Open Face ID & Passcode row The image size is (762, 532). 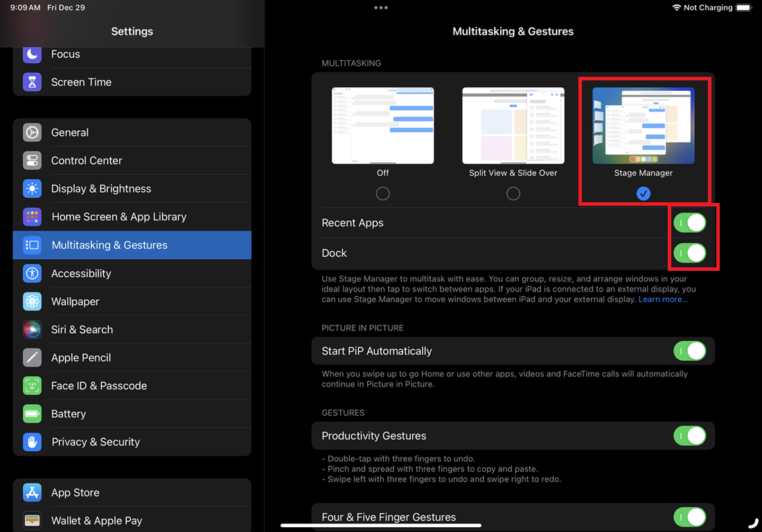tap(132, 386)
